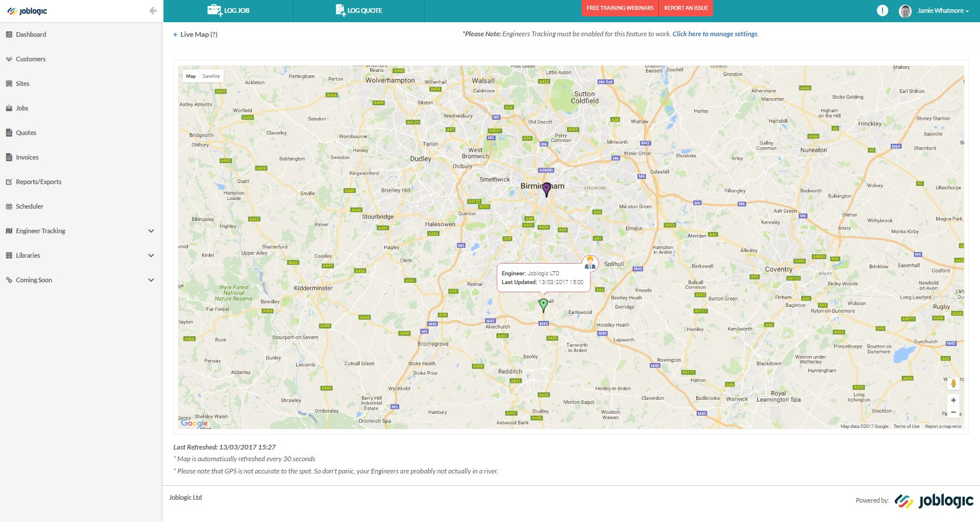The image size is (980, 522).
Task: Follow 'Click here to manage settings' link
Action: (715, 34)
